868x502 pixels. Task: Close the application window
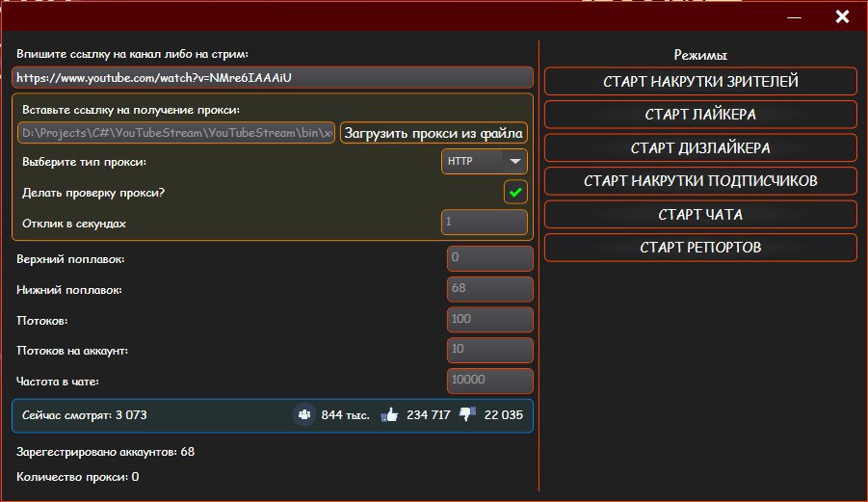(842, 16)
